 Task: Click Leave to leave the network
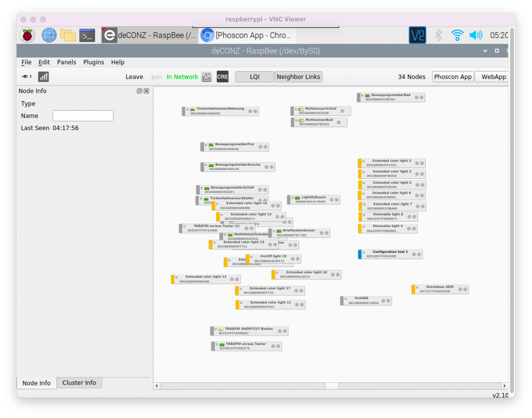tap(134, 77)
